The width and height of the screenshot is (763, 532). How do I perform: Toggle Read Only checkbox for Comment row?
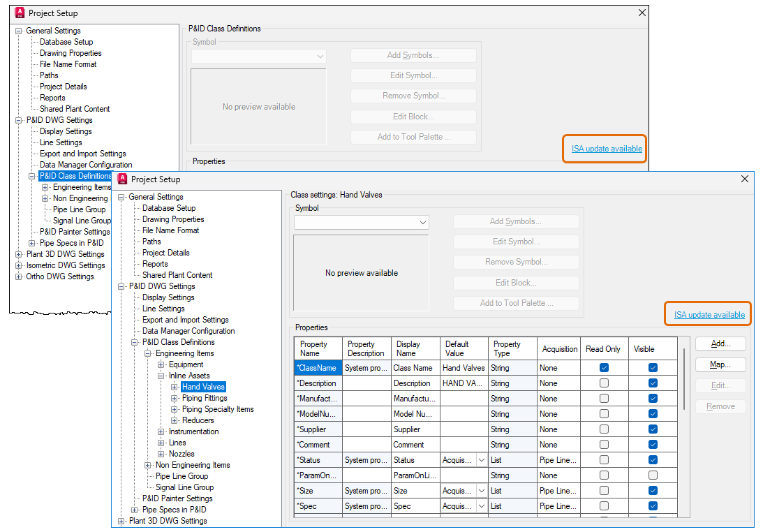click(604, 445)
